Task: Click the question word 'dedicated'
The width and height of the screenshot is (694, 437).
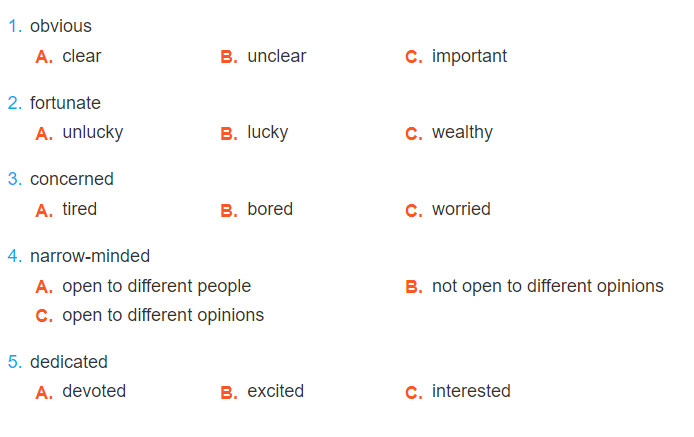Action: tap(69, 362)
